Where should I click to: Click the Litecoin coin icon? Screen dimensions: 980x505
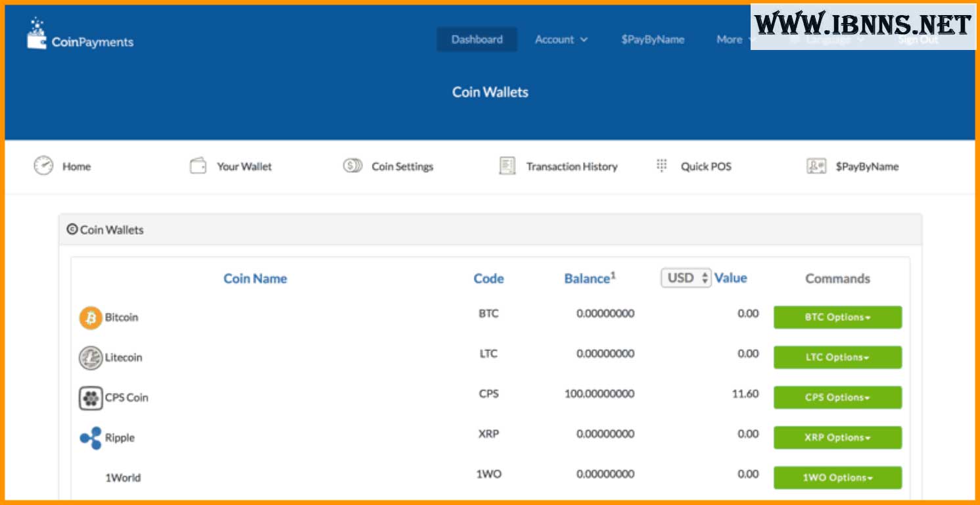[x=91, y=358]
